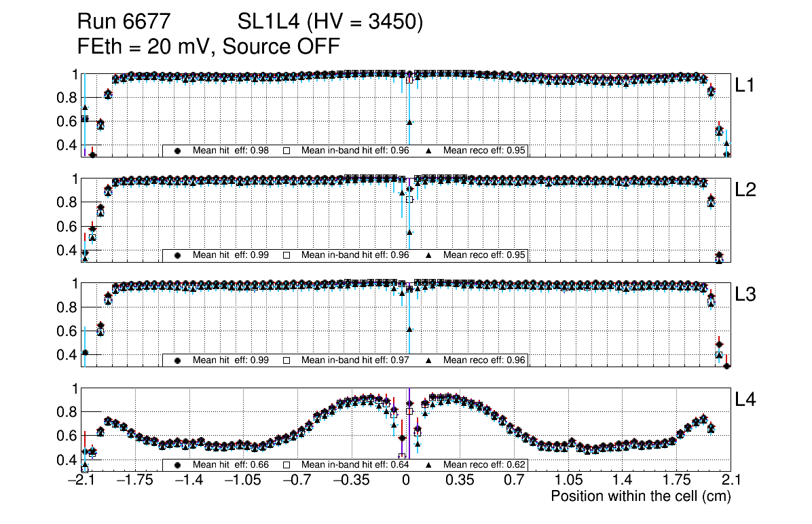Click the 'Mean in-band hit eff: 0.97' label
The width and height of the screenshot is (812, 524).
(x=354, y=360)
